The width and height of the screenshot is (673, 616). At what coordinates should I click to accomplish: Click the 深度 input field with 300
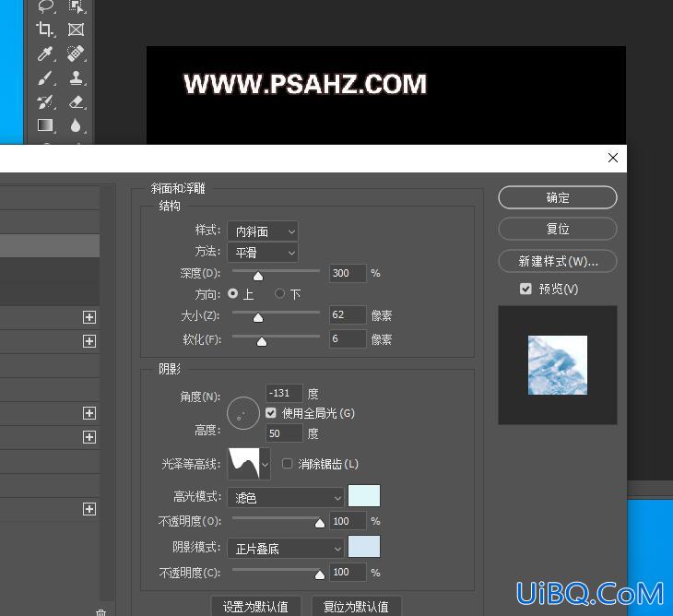[x=348, y=273]
